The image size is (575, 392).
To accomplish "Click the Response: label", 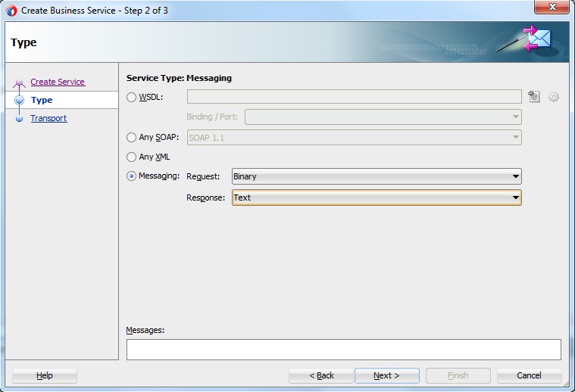I will click(206, 198).
